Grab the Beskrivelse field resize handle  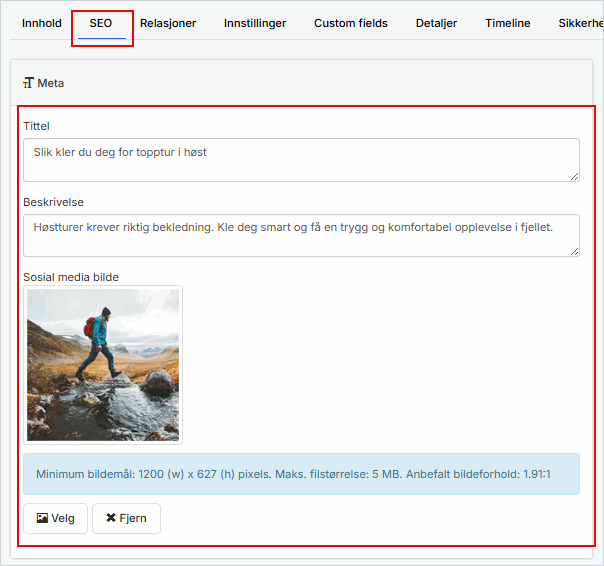pyautogui.click(x=574, y=251)
